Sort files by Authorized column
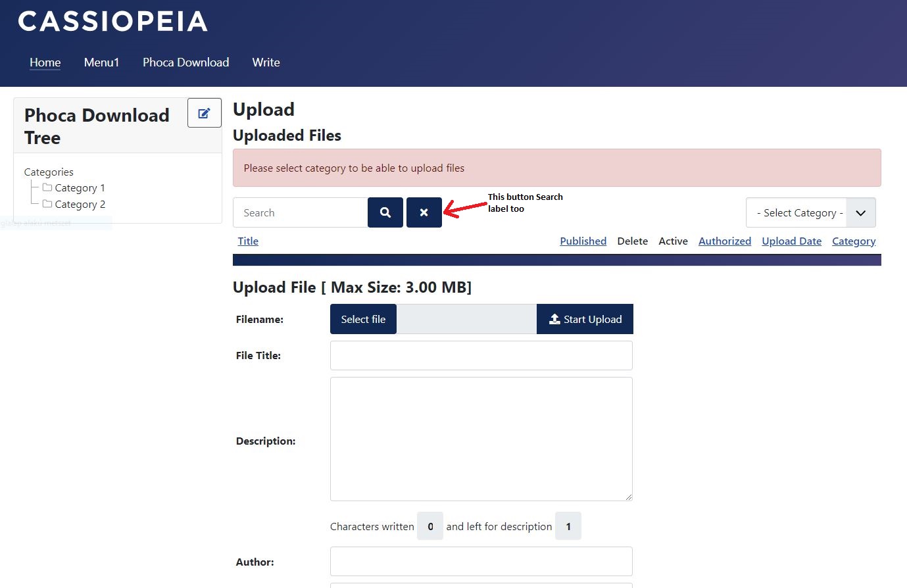 click(725, 241)
